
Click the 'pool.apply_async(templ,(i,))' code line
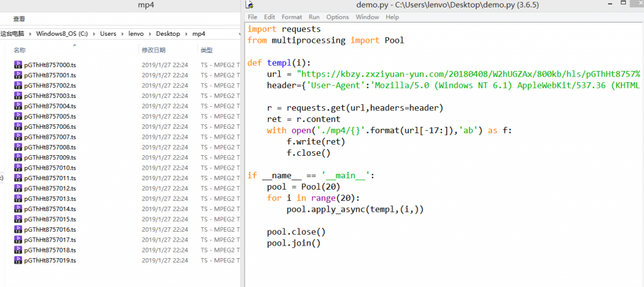[x=355, y=210]
